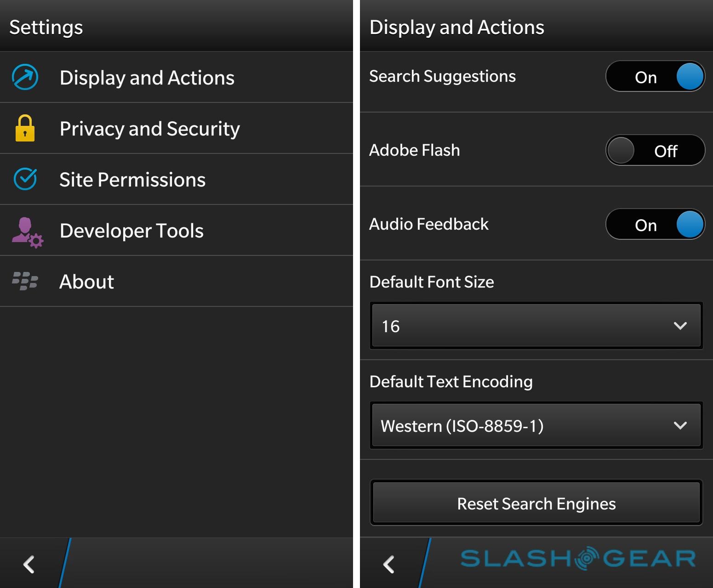Image resolution: width=713 pixels, height=588 pixels.
Task: Open the Default Font Size dropdown
Action: (536, 326)
